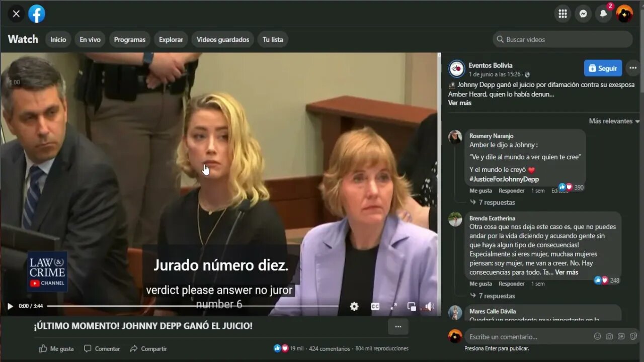Open account profile picture menu
The image size is (644, 362).
tap(624, 14)
